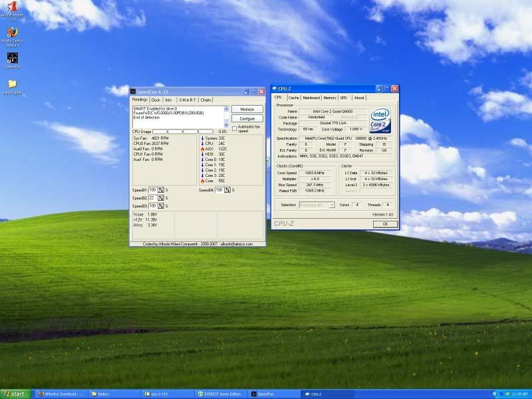The image size is (532, 399).
Task: Click the down-arrow icon beside System temperature
Action: [x=201, y=138]
